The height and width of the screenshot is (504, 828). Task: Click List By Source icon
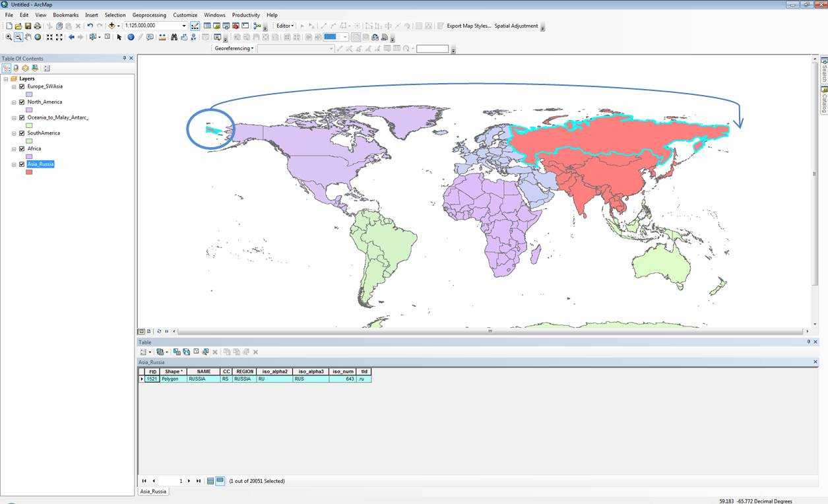pyautogui.click(x=16, y=68)
